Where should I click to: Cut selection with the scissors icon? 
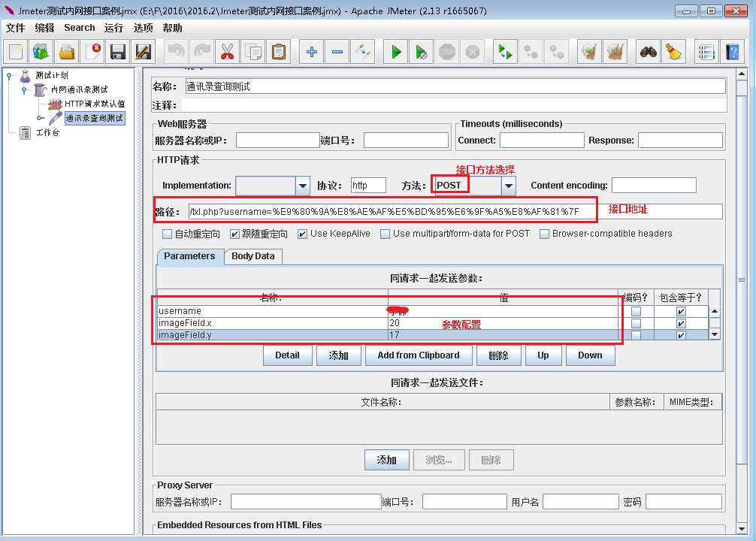point(228,52)
